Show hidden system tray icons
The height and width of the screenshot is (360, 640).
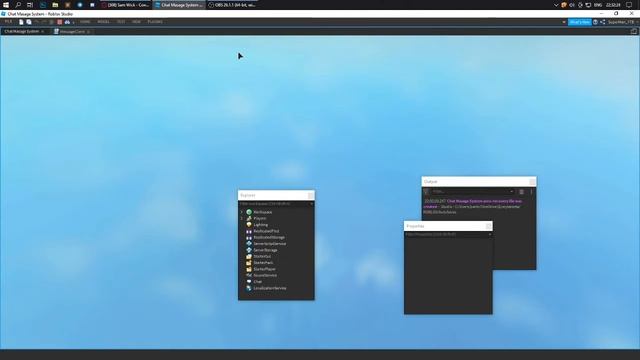pyautogui.click(x=556, y=5)
